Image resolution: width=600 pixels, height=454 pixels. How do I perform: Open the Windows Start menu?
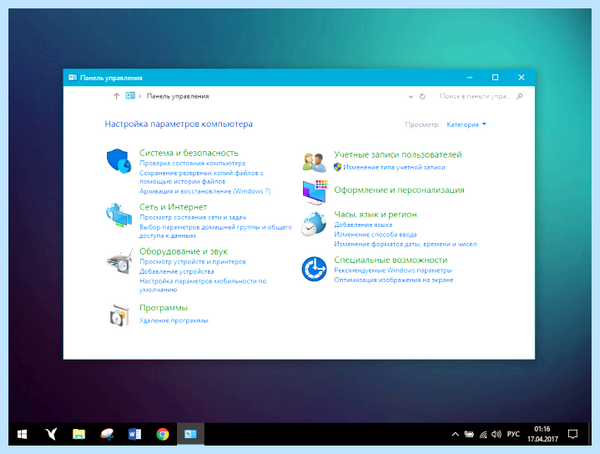(x=22, y=434)
